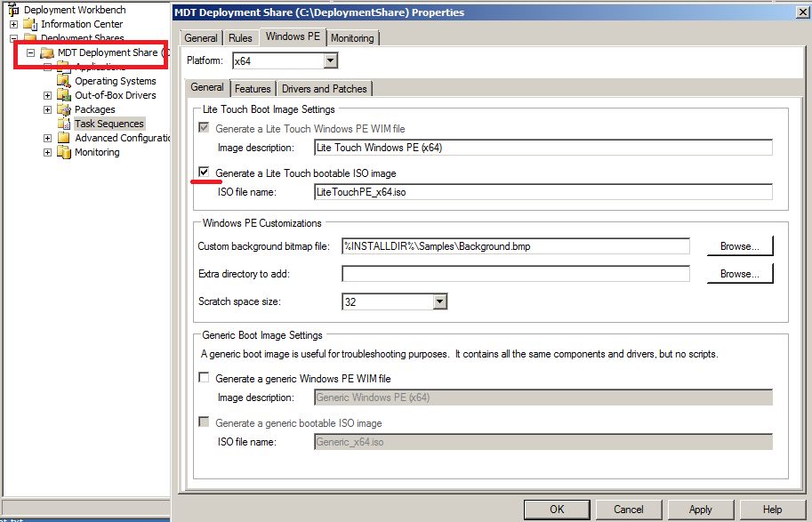Click the Out-of-Box Drivers node icon
This screenshot has height=522, width=812.
coord(64,95)
